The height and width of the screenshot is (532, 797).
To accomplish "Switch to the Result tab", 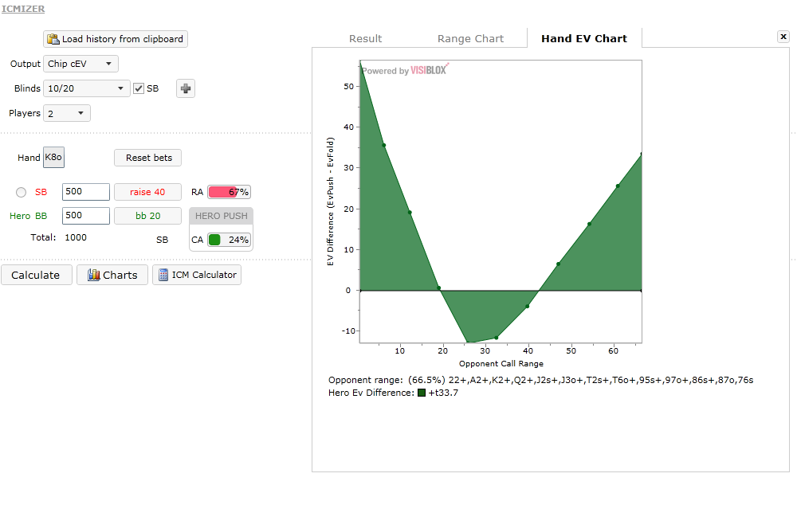I will click(365, 38).
